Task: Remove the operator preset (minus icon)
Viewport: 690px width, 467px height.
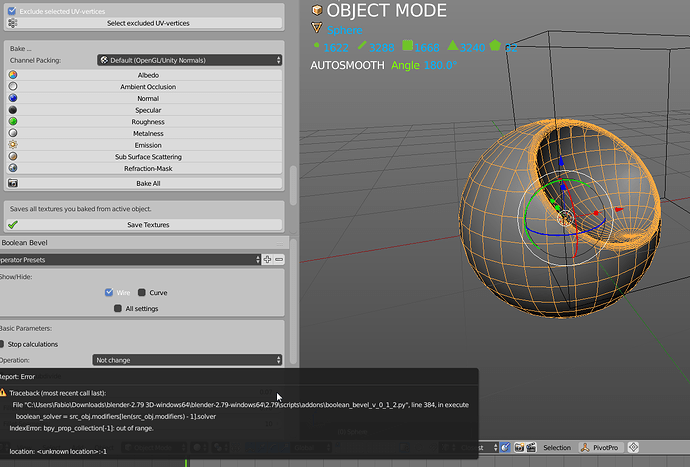Action: click(279, 259)
